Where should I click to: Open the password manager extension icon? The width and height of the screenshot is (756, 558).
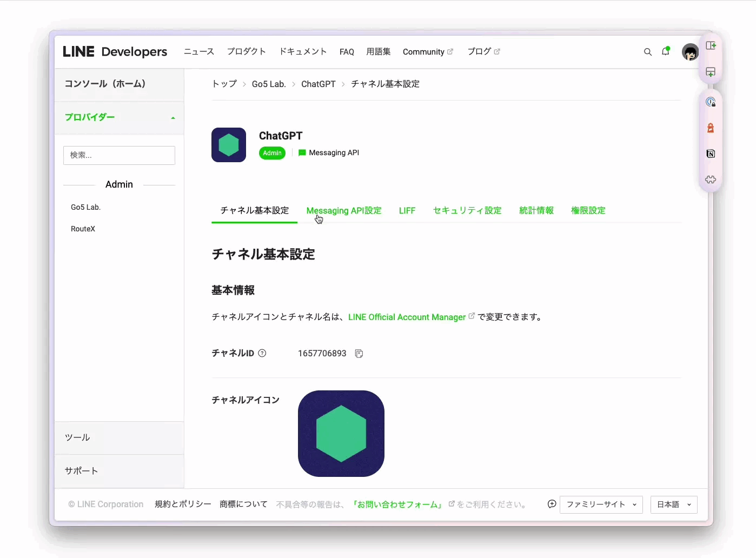[711, 102]
